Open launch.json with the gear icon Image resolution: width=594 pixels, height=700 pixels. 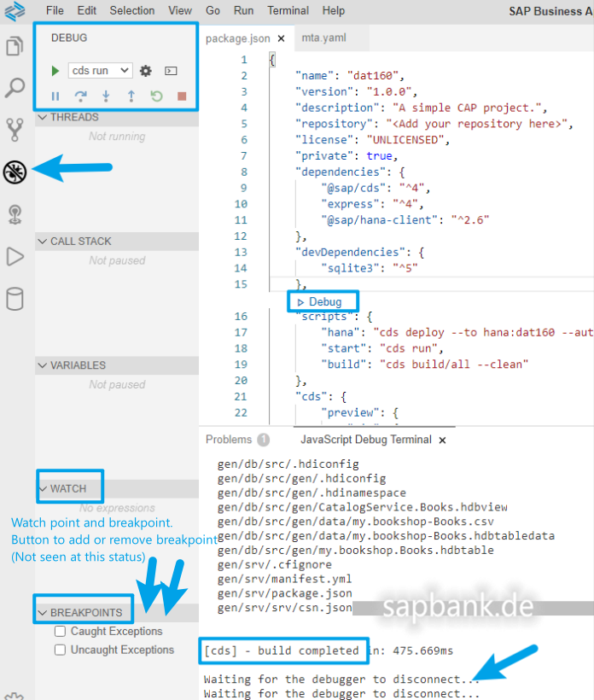pos(146,71)
